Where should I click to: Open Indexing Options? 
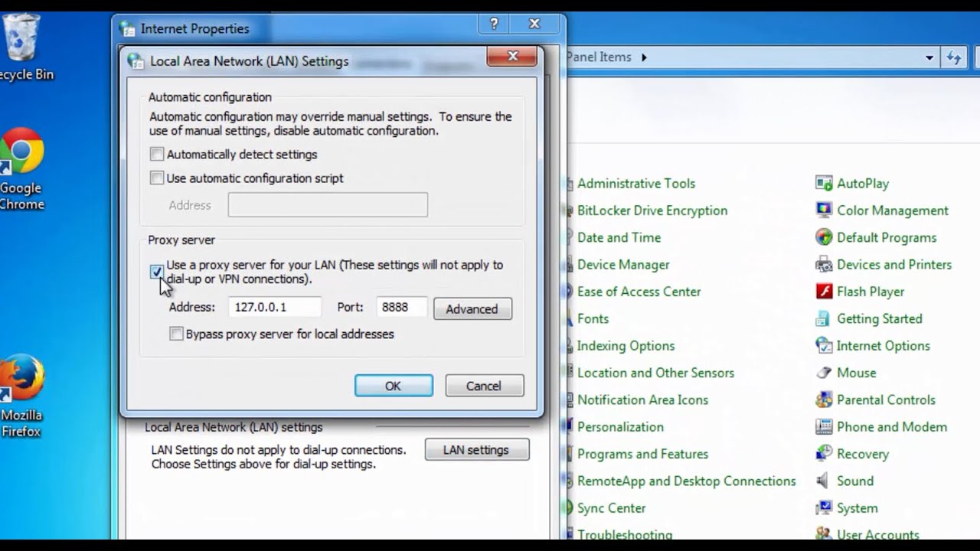click(626, 346)
